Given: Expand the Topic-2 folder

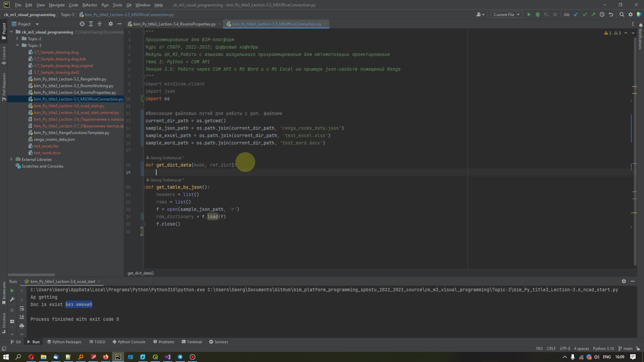Looking at the screenshot, I should pos(17,39).
